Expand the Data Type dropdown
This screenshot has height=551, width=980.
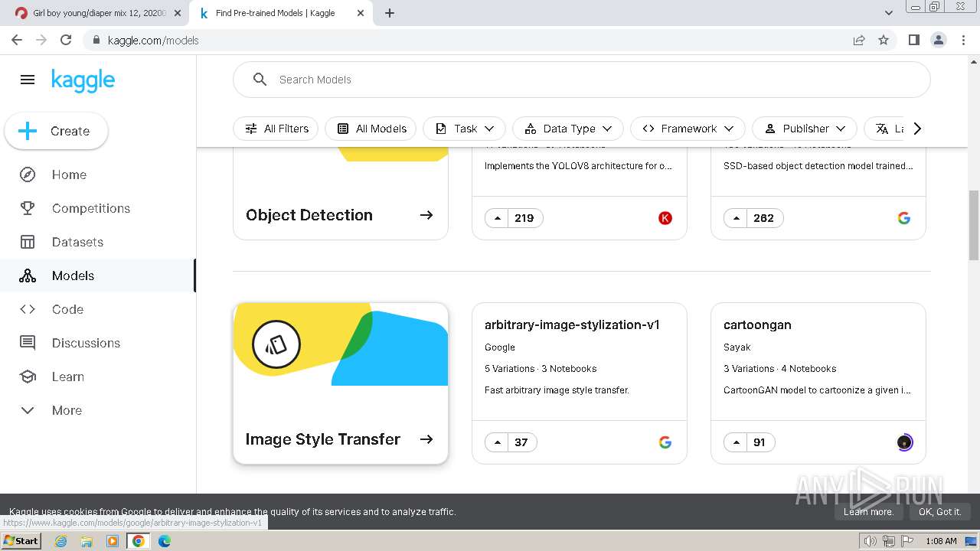pos(568,129)
